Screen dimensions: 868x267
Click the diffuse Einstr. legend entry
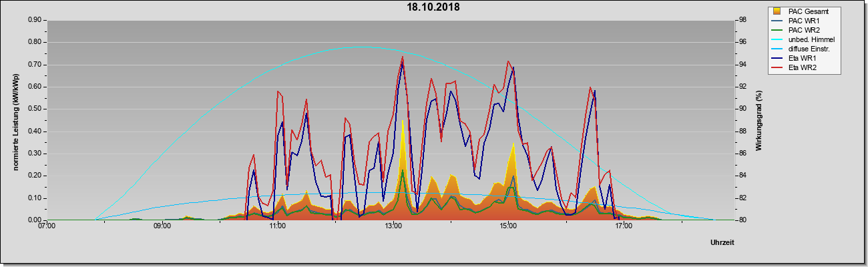pos(804,49)
